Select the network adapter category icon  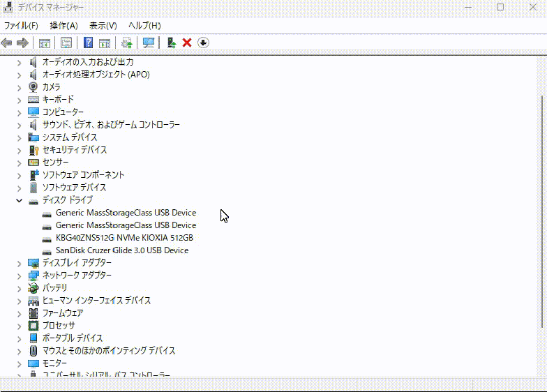click(33, 276)
